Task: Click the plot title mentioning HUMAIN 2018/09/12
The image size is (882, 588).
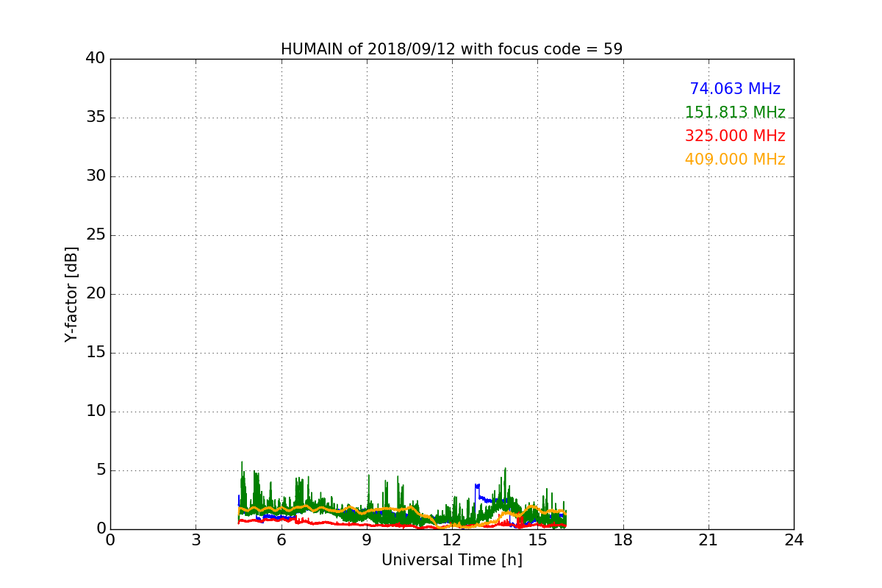Action: [x=451, y=49]
